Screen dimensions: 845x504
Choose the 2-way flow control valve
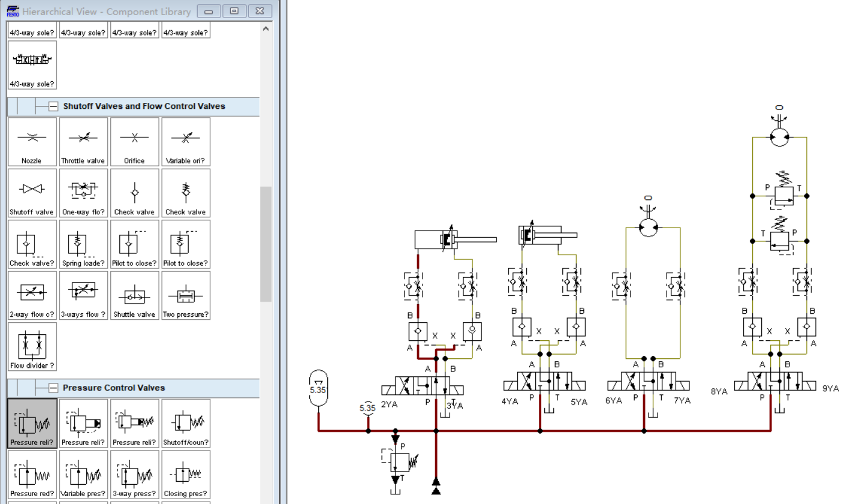(32, 296)
